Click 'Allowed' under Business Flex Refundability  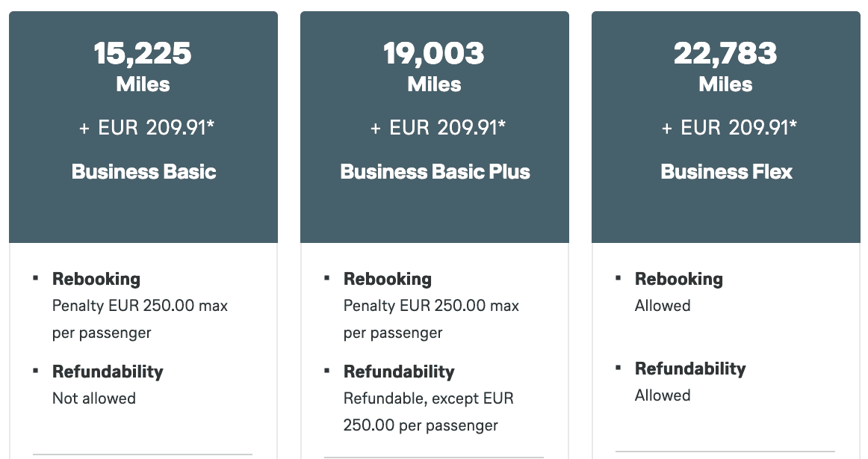click(x=663, y=395)
